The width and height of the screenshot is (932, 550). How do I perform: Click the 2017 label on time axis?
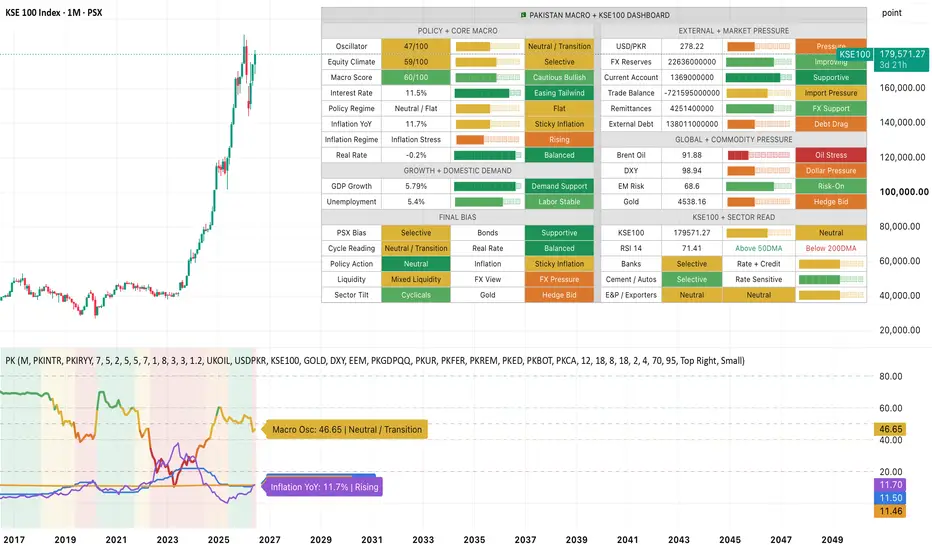(14, 540)
